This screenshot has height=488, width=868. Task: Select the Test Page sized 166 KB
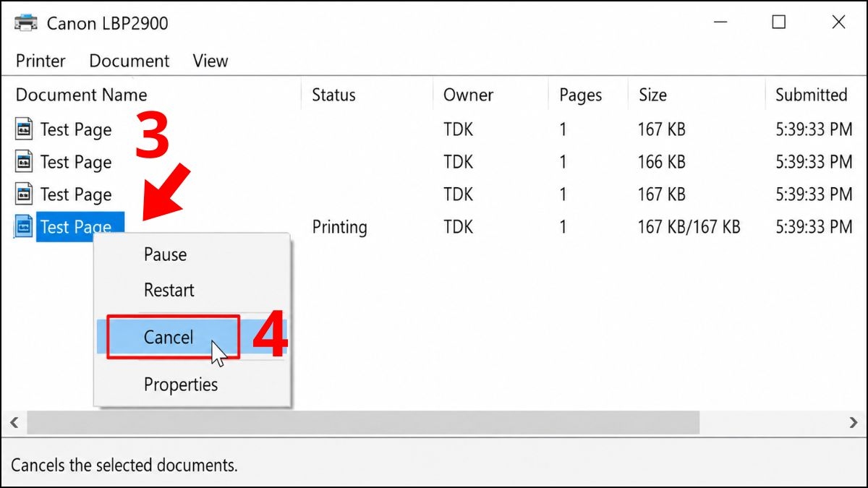76,162
